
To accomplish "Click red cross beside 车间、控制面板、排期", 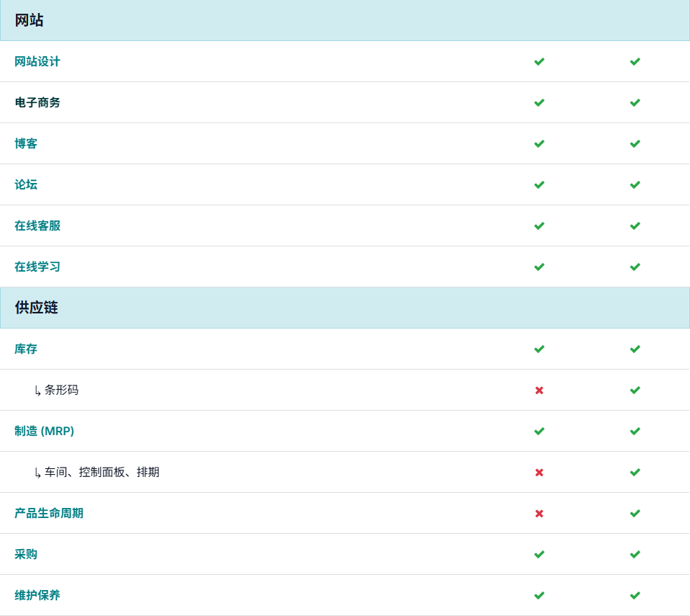I will pos(539,473).
